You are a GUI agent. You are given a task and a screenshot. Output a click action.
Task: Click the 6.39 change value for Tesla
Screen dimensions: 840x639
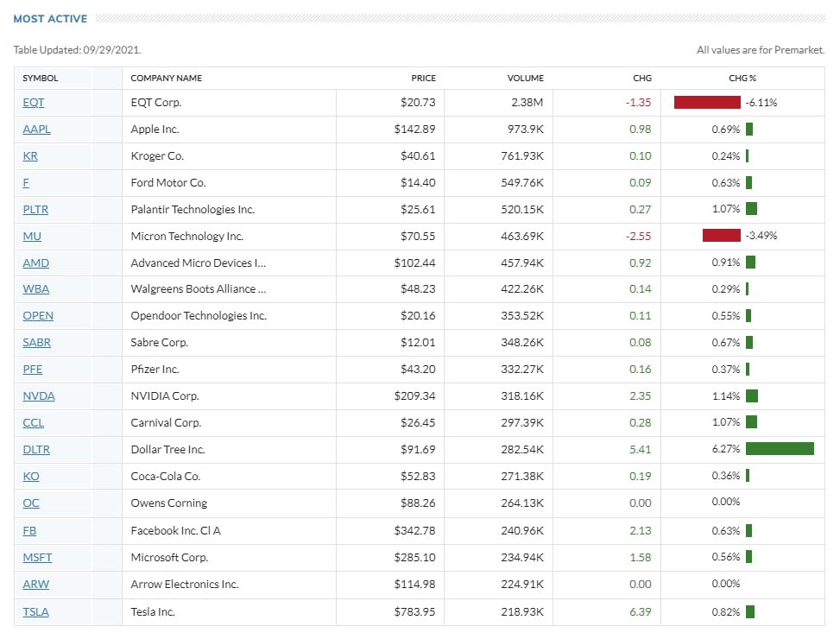pos(641,611)
